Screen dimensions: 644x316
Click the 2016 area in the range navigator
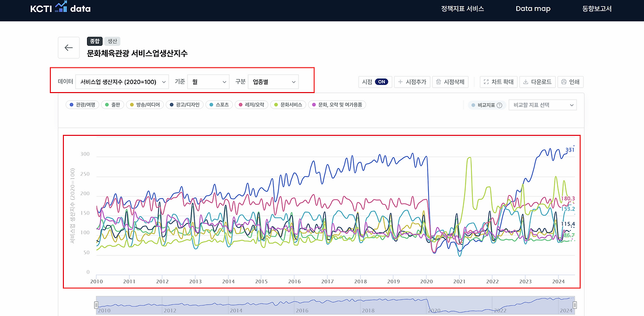point(302,310)
